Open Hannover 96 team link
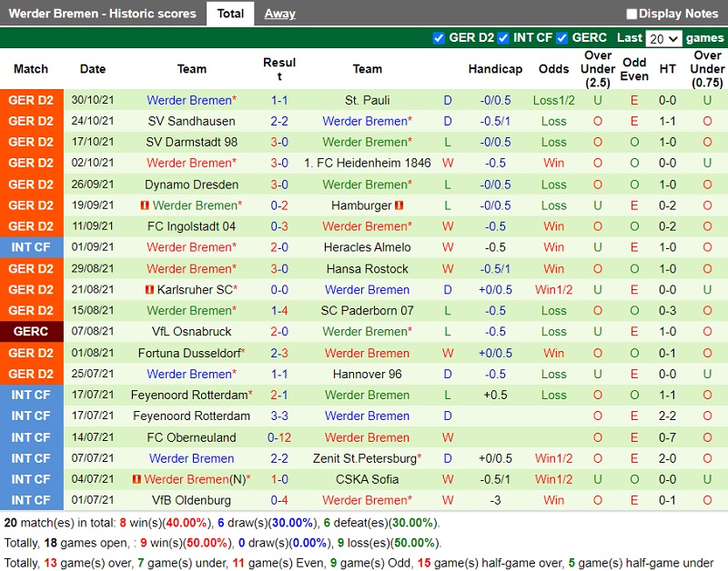This screenshot has width=728, height=571. coord(368,374)
